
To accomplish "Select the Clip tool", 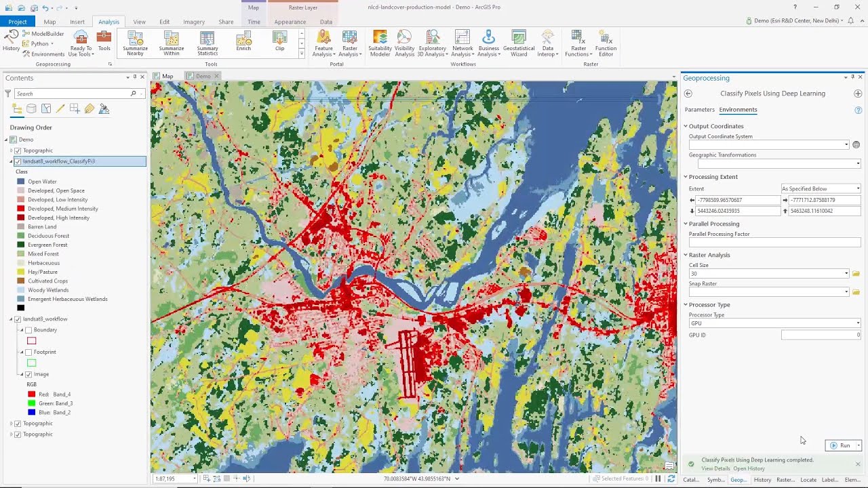I will pyautogui.click(x=279, y=41).
